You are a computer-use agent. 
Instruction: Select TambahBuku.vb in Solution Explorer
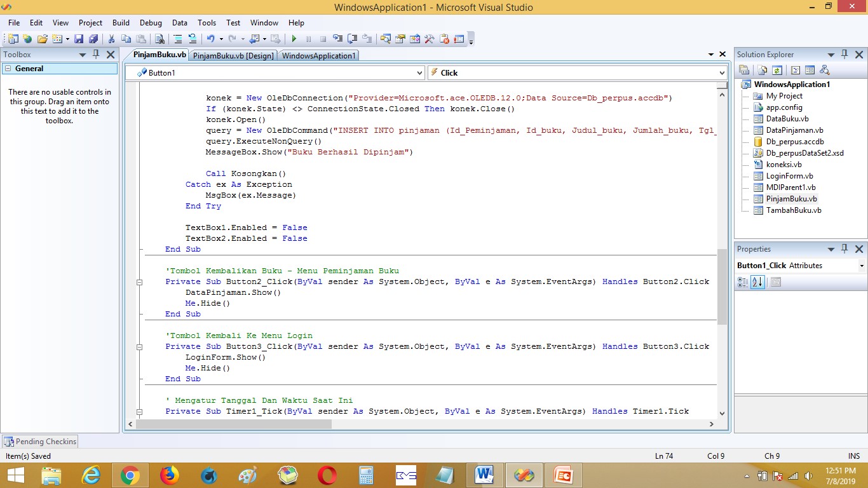794,210
